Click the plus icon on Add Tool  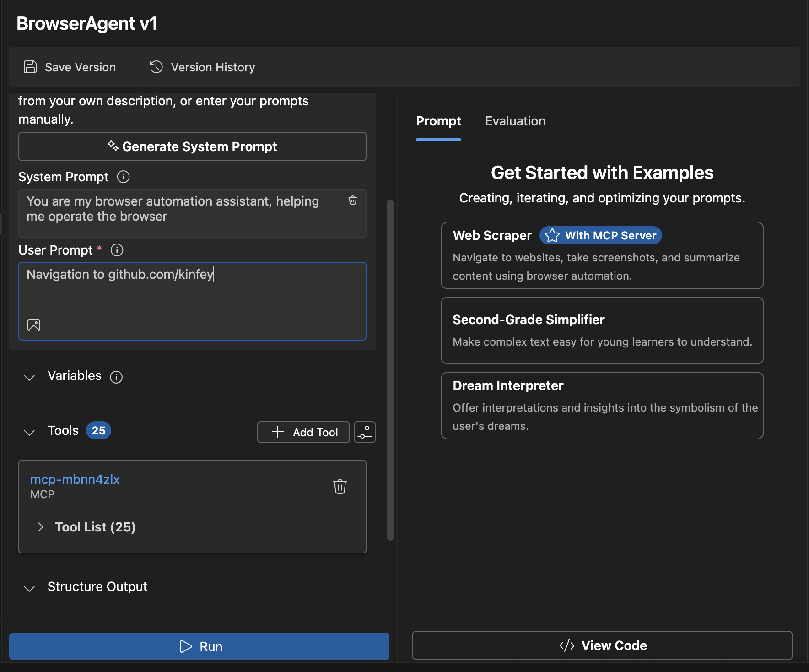coord(278,432)
